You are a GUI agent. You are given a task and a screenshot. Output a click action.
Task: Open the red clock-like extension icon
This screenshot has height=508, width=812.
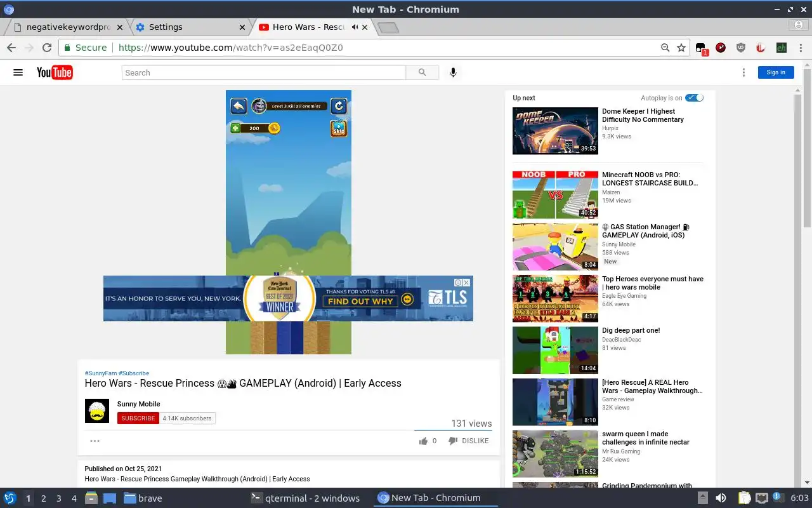761,48
